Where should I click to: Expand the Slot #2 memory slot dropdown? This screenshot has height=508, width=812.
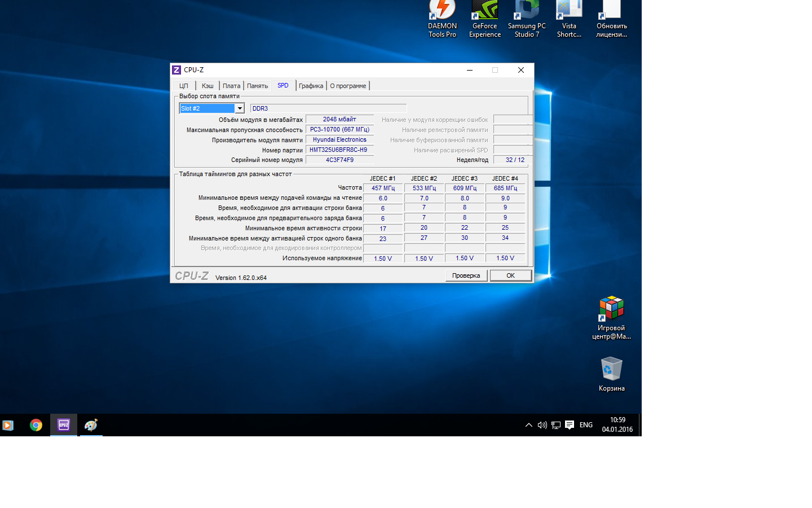tap(240, 108)
